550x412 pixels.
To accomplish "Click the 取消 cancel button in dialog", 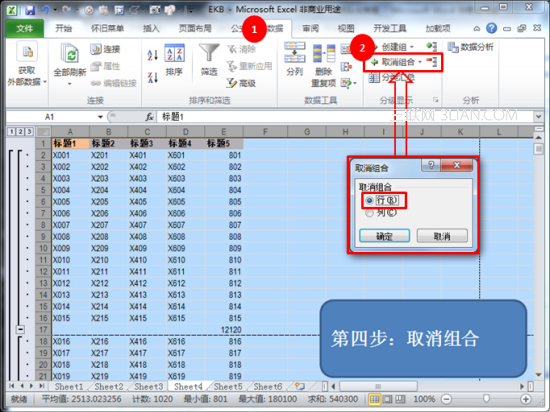I will pos(442,236).
